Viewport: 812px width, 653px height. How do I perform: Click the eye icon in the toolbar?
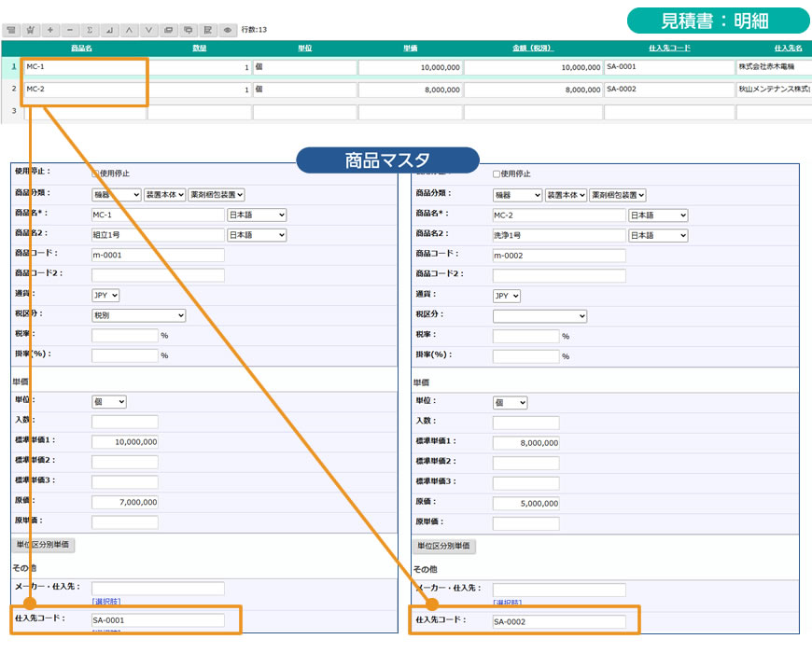point(227,30)
